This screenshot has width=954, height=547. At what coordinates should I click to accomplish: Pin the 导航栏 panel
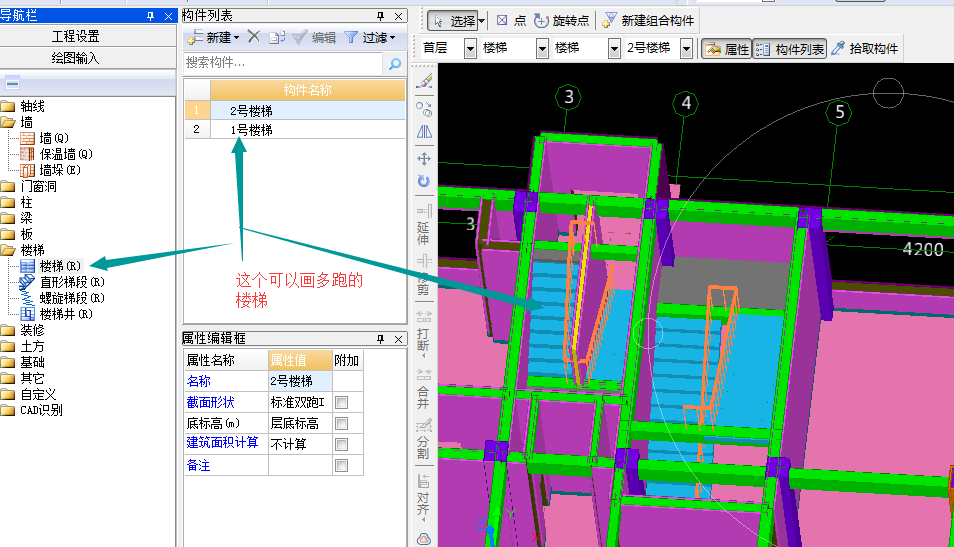click(150, 16)
